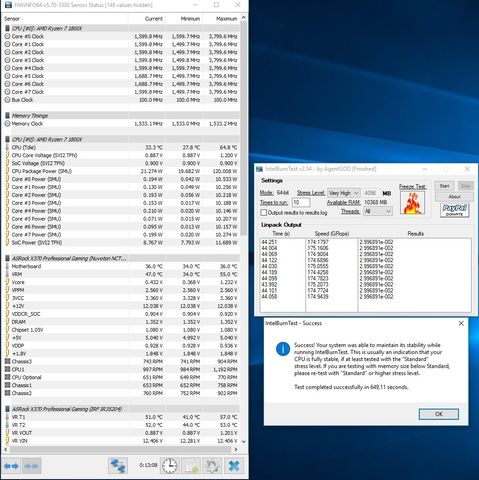The width and height of the screenshot is (479, 480).
Task: Select the CPU1 fan row
Action: pos(121,369)
